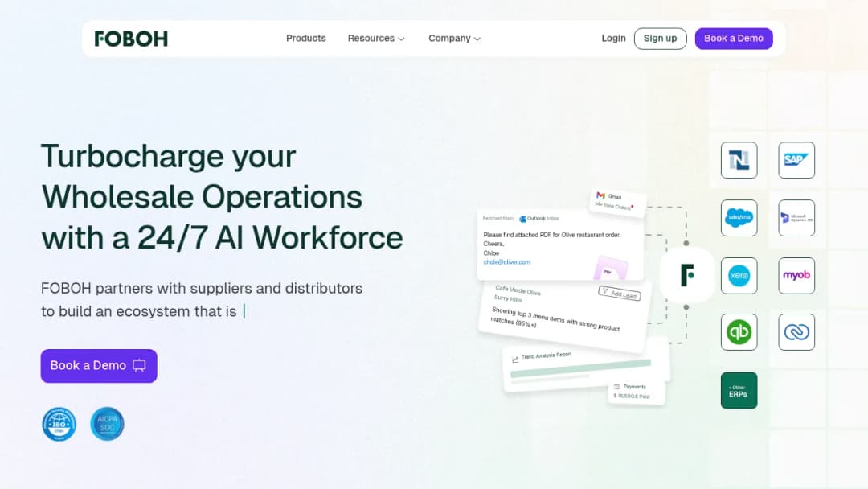The height and width of the screenshot is (489, 868).
Task: Click the AICPA SOC badge
Action: click(x=108, y=424)
